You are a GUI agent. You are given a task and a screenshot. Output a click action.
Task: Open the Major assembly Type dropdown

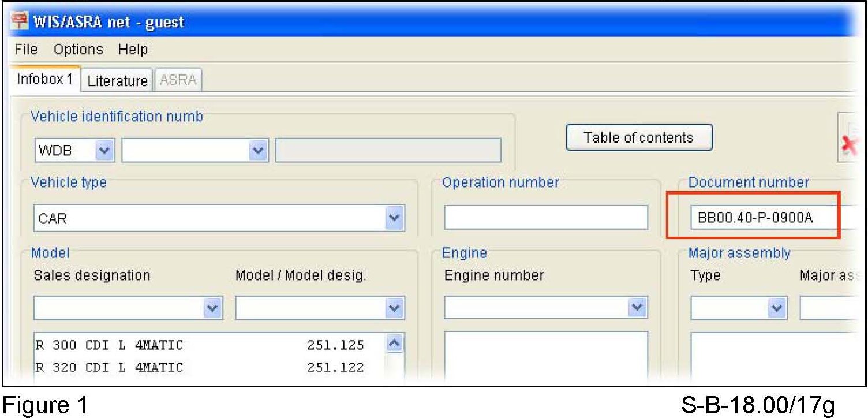coord(777,308)
